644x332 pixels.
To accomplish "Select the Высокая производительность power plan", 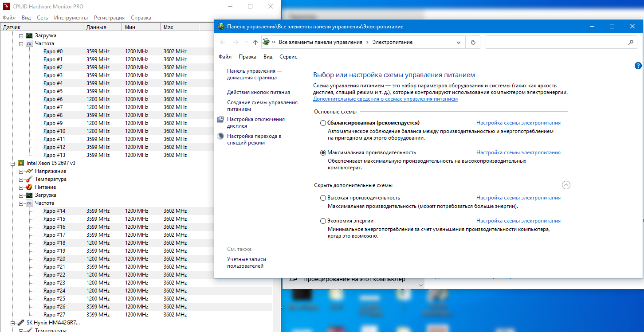I will [x=323, y=198].
